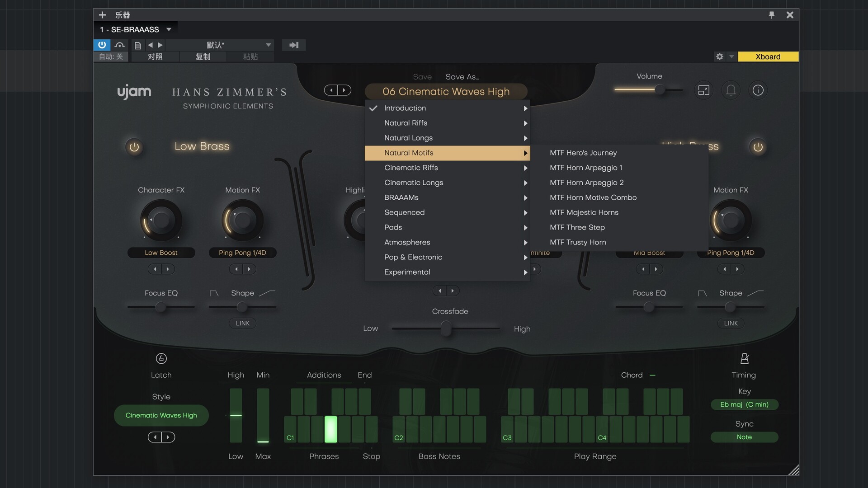The image size is (868, 488).
Task: Open track selector 1 - SE-BRAAASS dropdown
Action: (x=136, y=29)
